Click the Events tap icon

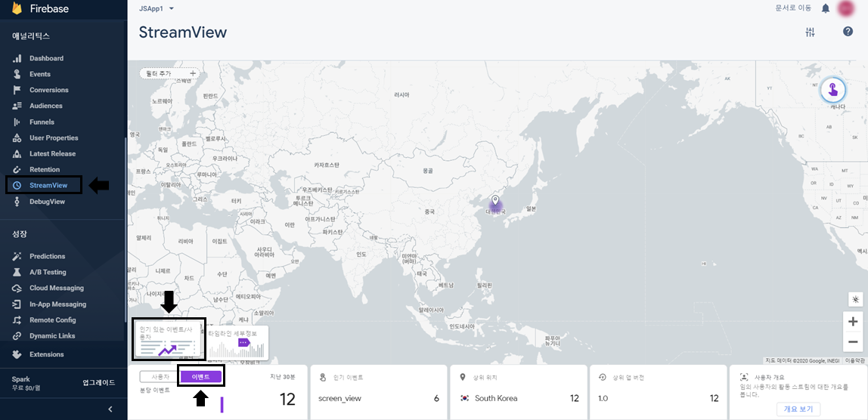click(17, 74)
